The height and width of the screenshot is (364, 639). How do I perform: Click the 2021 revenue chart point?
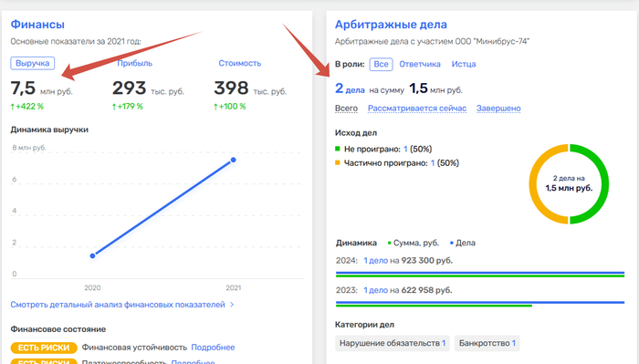[233, 160]
